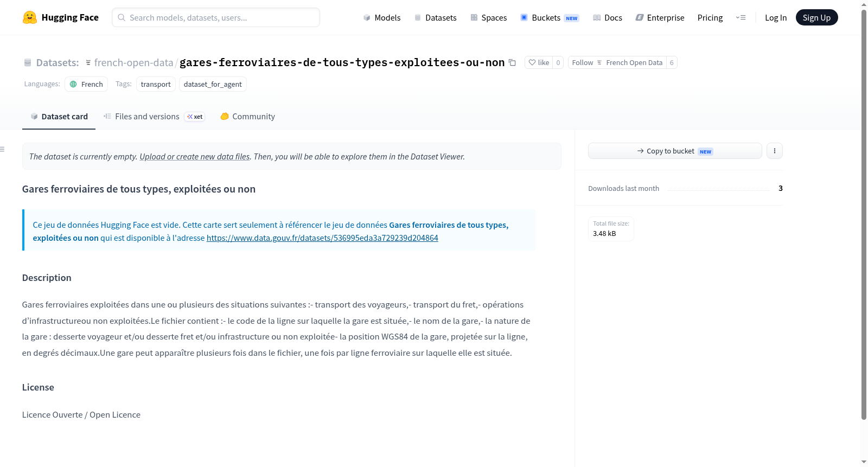The height and width of the screenshot is (467, 868).
Task: Open the Models page
Action: (x=382, y=17)
